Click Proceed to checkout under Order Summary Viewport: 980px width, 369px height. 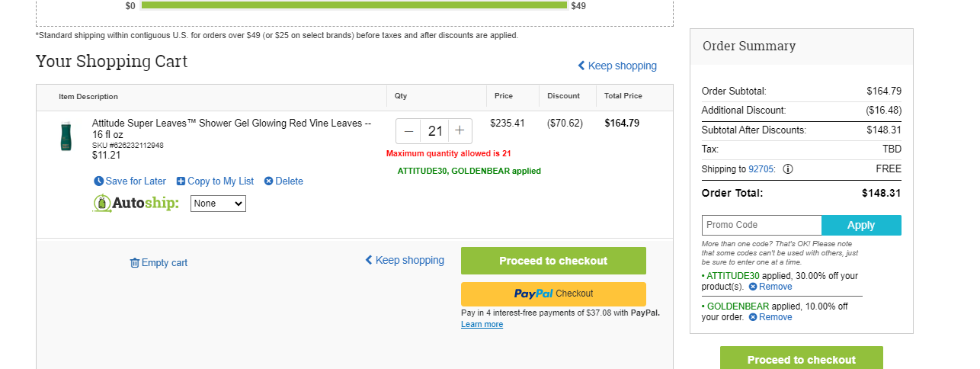pyautogui.click(x=802, y=358)
